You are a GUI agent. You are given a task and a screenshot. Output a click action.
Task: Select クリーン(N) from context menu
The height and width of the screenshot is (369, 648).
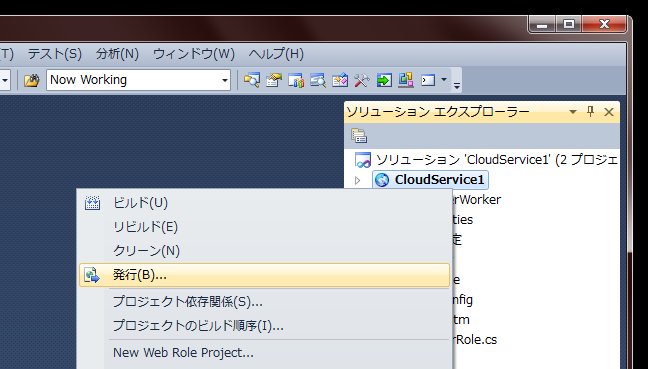coord(264,251)
